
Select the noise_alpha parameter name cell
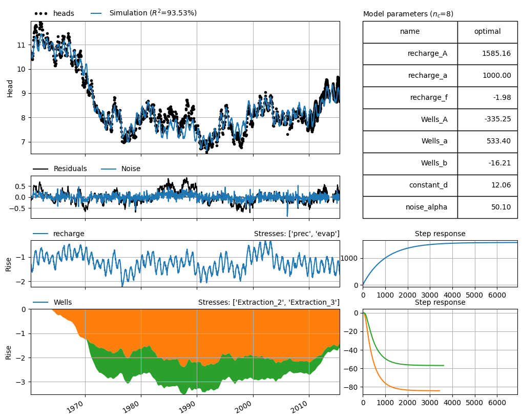tap(410, 207)
